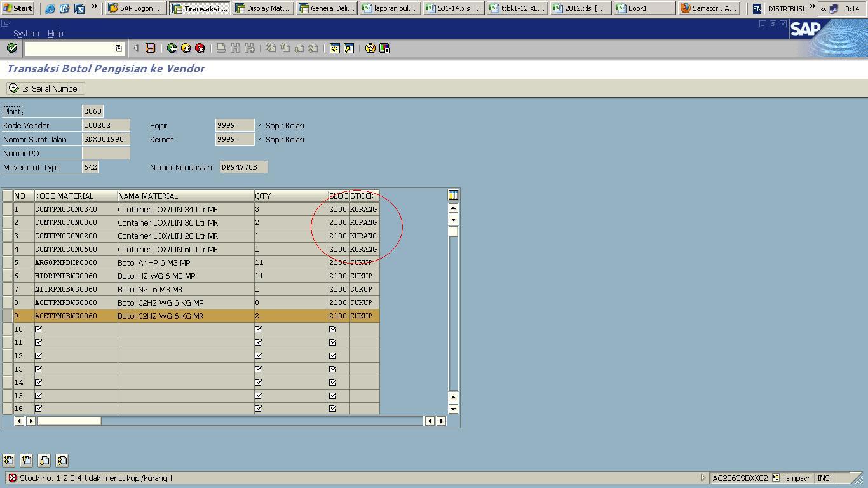Click the green Enter checkmark icon
This screenshot has width=868, height=488.
(x=11, y=48)
